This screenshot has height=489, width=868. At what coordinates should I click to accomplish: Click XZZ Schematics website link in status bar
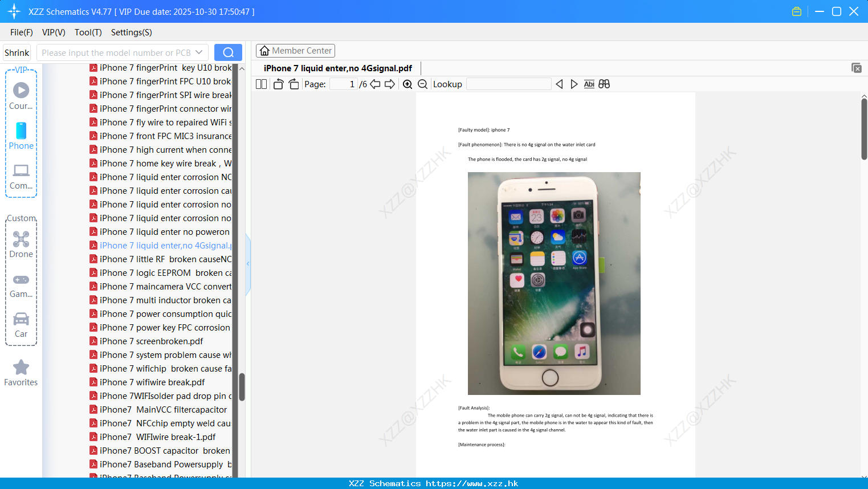pos(434,483)
